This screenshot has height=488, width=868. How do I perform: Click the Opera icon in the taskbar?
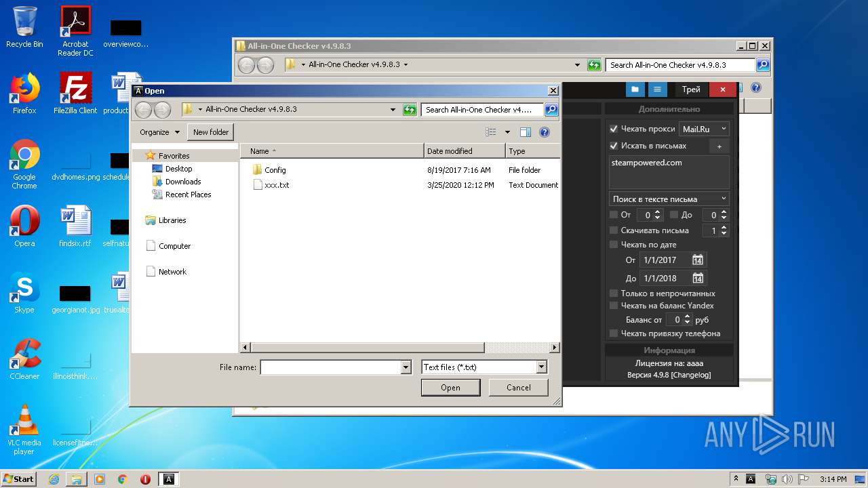[x=145, y=479]
